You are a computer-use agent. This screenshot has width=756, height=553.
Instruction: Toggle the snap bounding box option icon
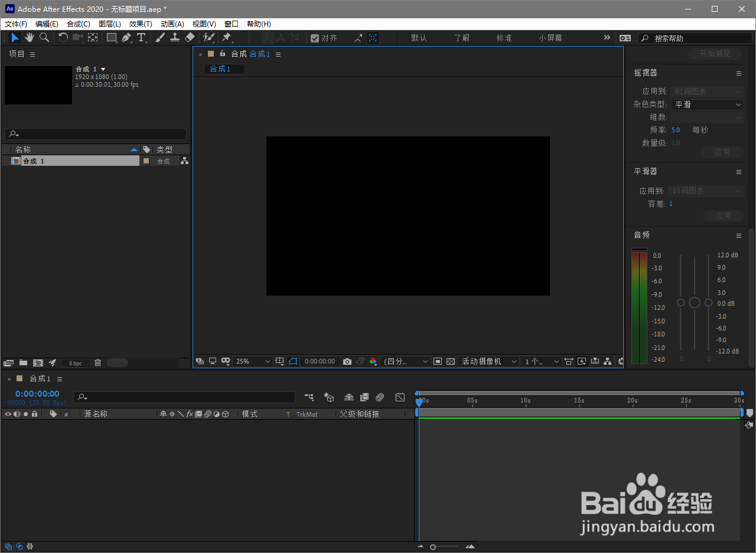(x=373, y=38)
